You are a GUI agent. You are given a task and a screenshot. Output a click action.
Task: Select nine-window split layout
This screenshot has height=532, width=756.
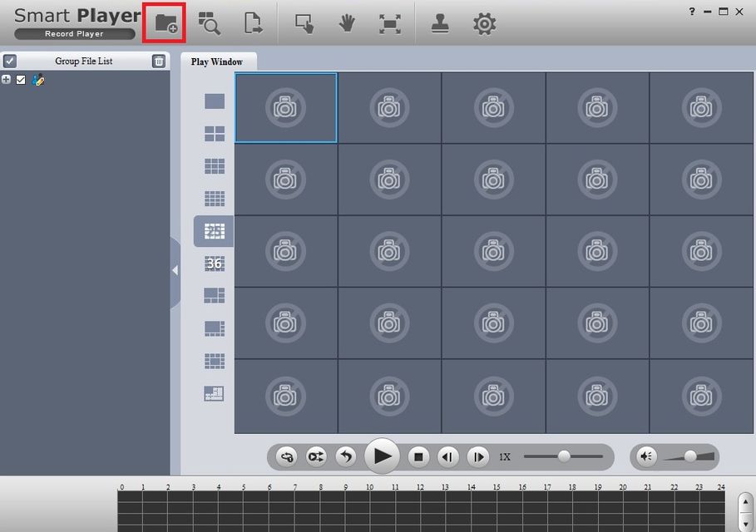click(215, 165)
